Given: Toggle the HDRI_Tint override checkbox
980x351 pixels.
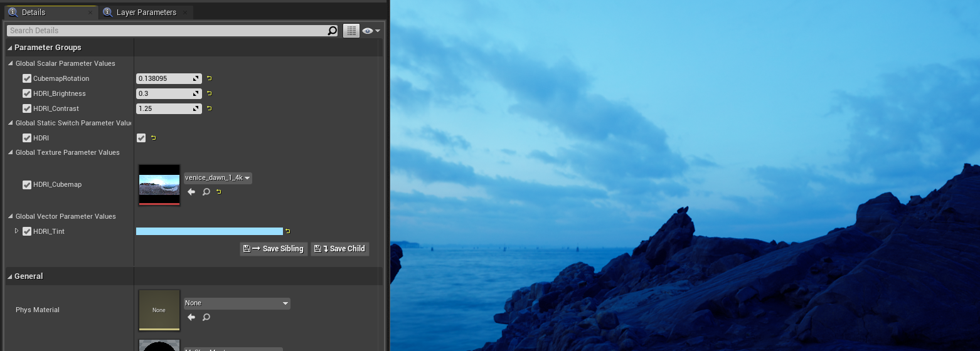Looking at the screenshot, I should 27,231.
